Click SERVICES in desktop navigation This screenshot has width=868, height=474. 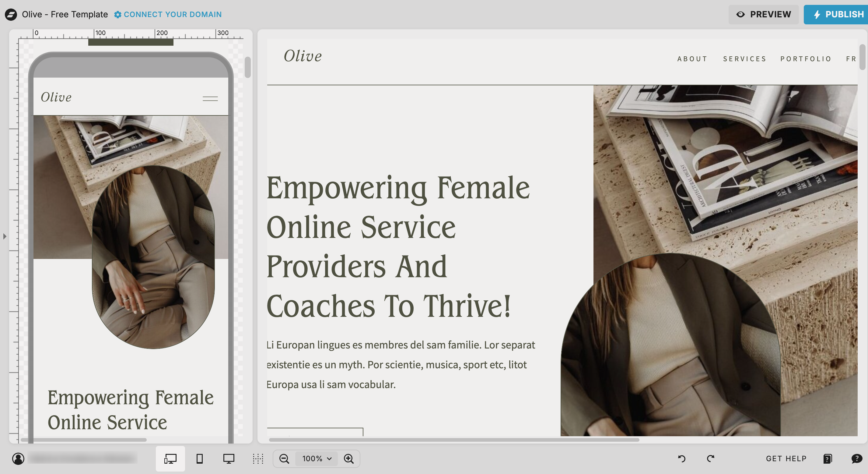click(745, 59)
